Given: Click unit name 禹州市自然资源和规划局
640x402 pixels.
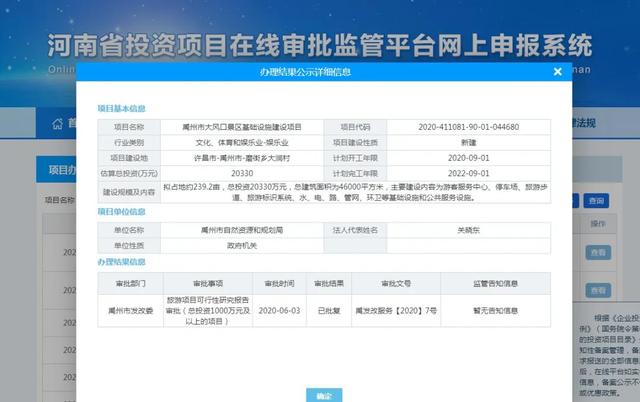Looking at the screenshot, I should point(242,230).
